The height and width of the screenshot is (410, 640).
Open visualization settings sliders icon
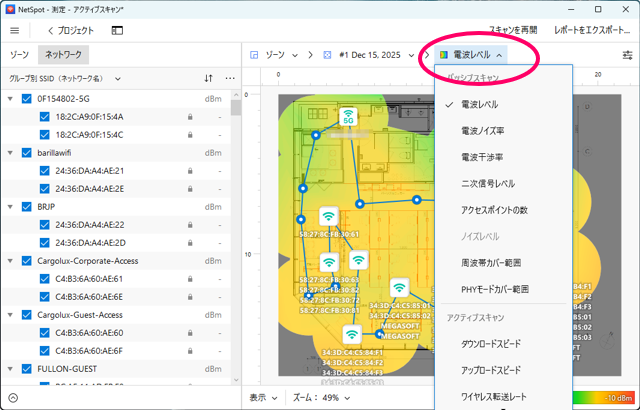(x=627, y=55)
